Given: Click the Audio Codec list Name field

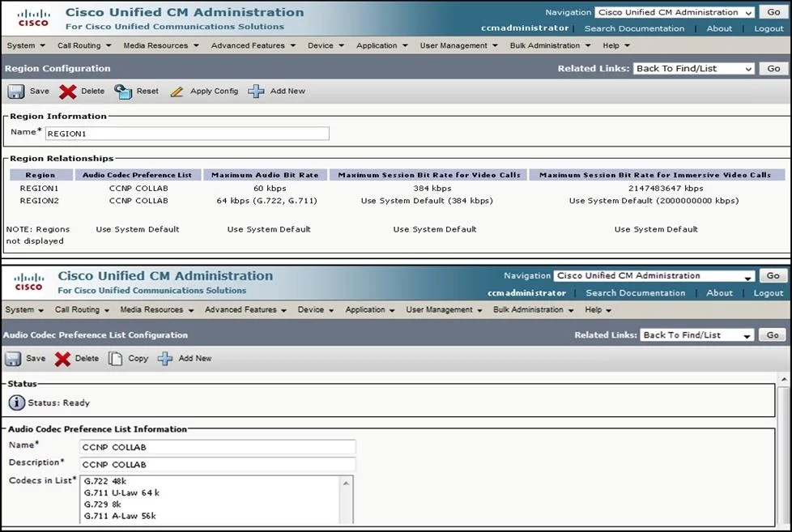Looking at the screenshot, I should pyautogui.click(x=218, y=447).
